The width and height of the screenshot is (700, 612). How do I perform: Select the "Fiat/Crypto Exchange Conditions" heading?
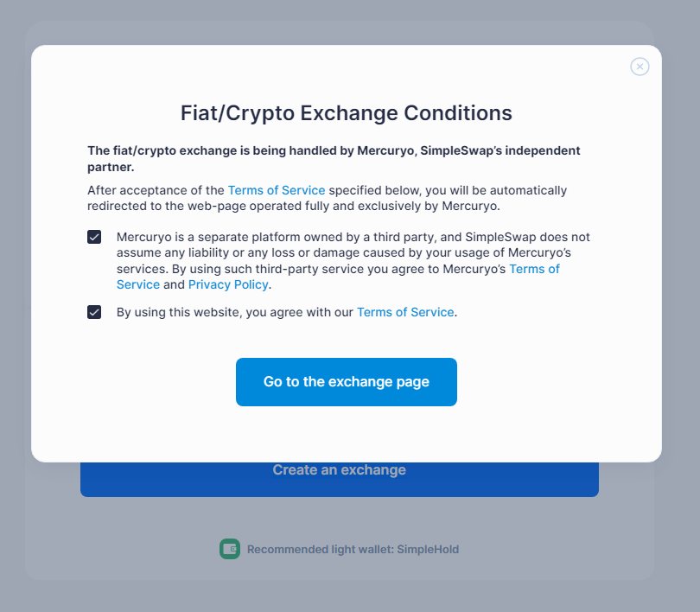pyautogui.click(x=346, y=113)
